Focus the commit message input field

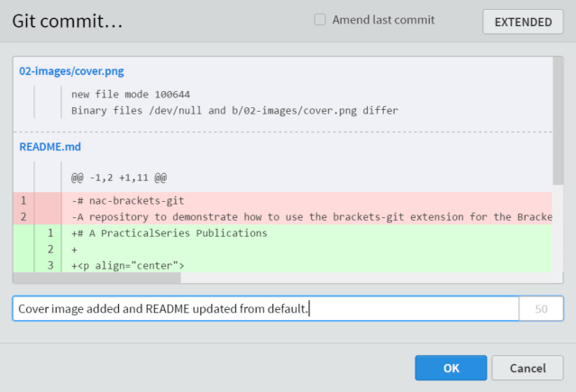(x=266, y=308)
